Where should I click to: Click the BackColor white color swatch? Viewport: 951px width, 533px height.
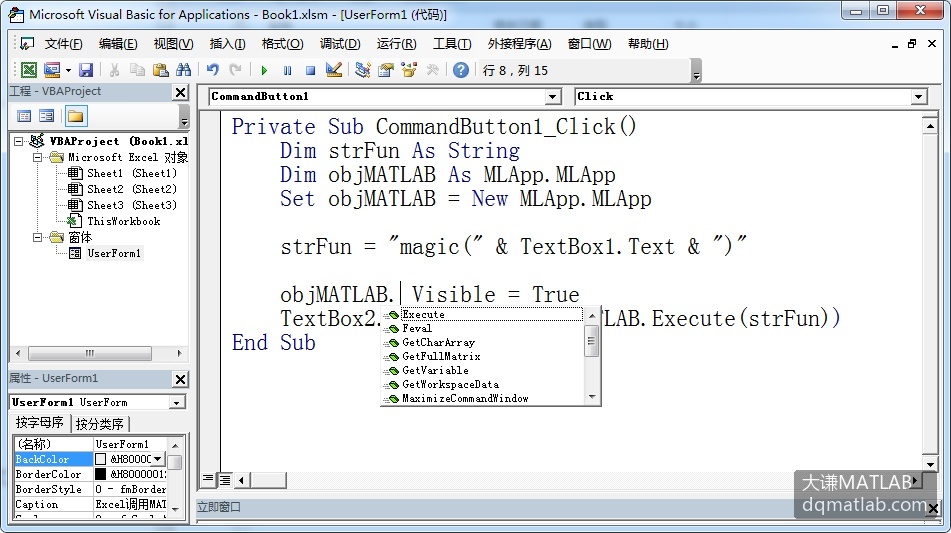point(101,459)
